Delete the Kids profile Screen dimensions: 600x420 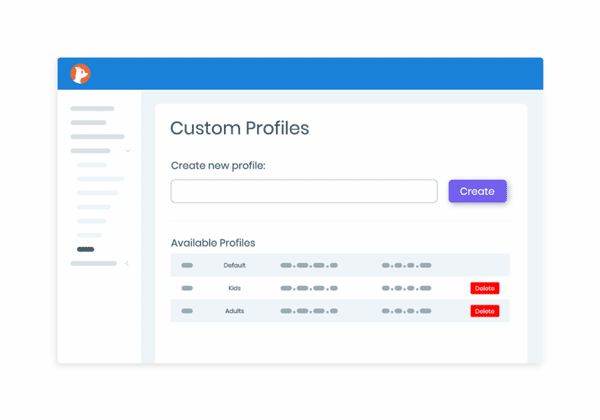point(484,288)
